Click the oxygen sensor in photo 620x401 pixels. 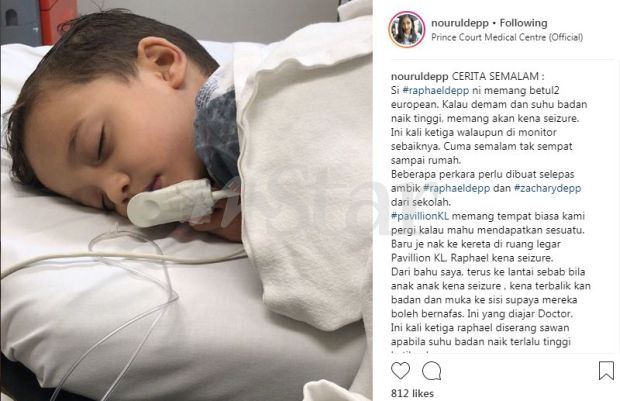click(x=170, y=202)
